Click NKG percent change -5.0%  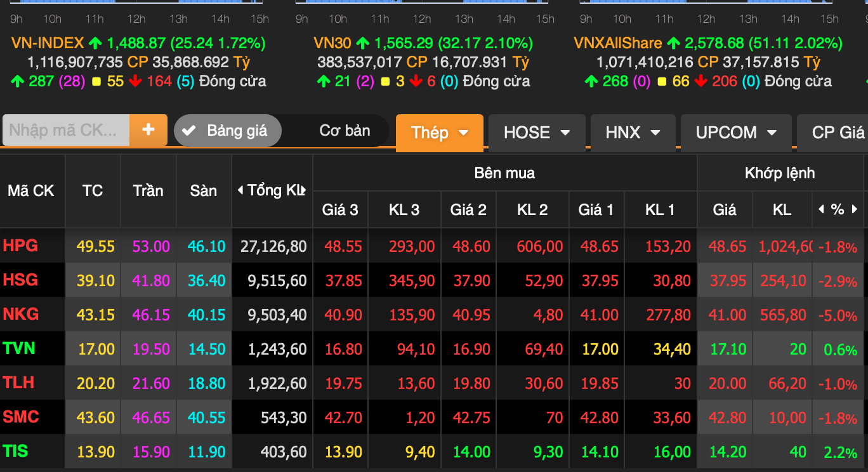[x=838, y=315]
